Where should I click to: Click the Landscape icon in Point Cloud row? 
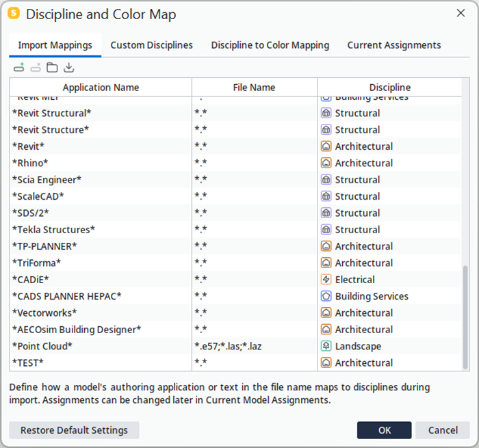326,346
